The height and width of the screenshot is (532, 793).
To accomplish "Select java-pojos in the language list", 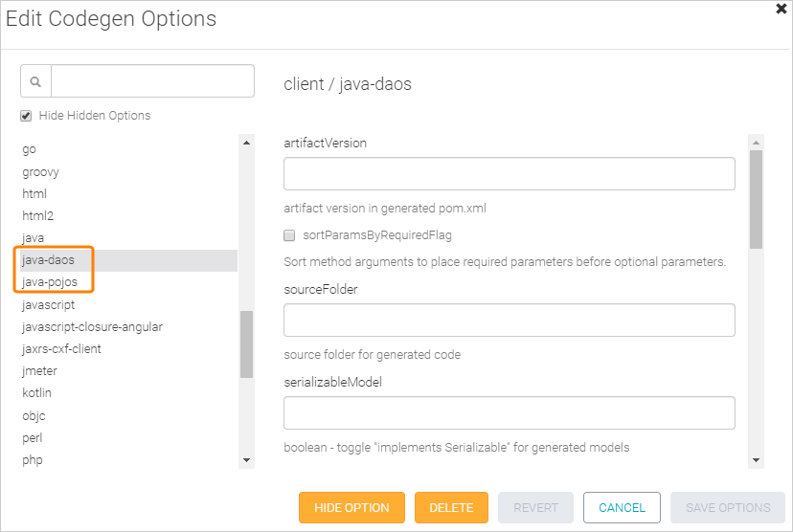I will pos(50,282).
